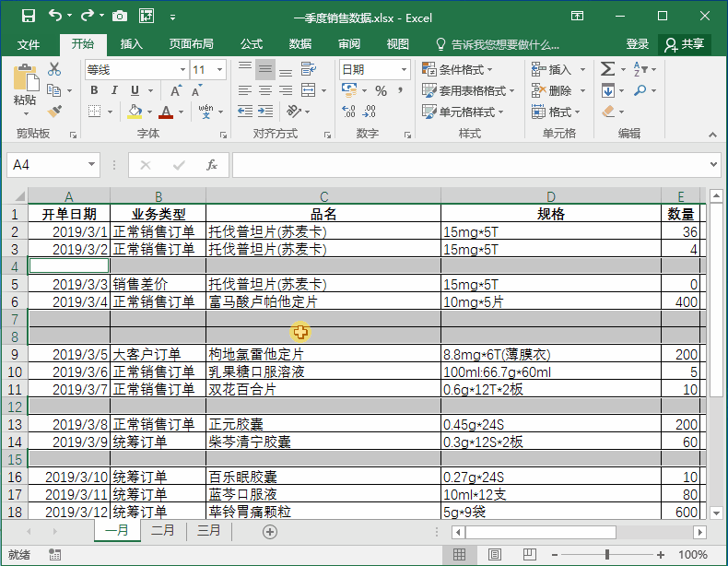The width and height of the screenshot is (728, 566).
Task: Increase font size with the large A icon
Action: tap(176, 90)
